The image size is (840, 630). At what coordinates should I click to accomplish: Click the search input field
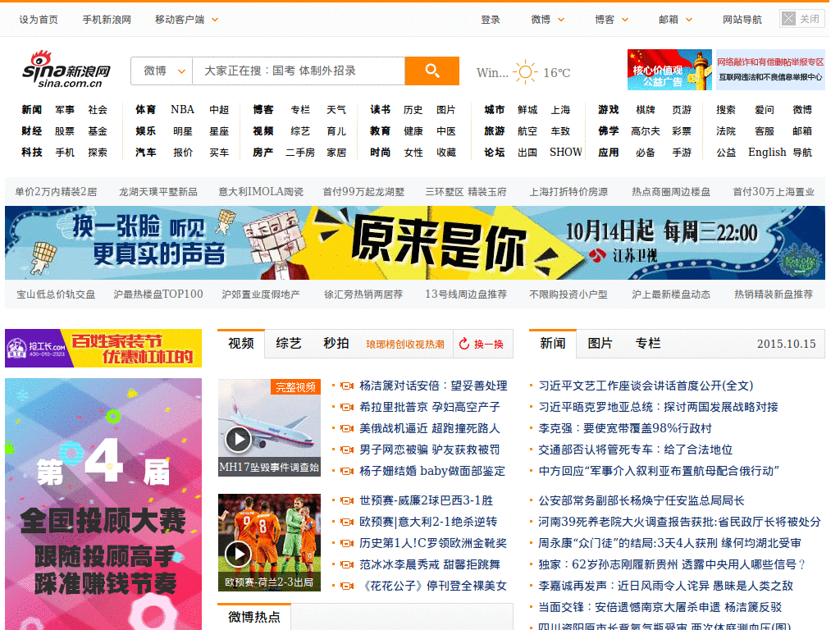[299, 71]
